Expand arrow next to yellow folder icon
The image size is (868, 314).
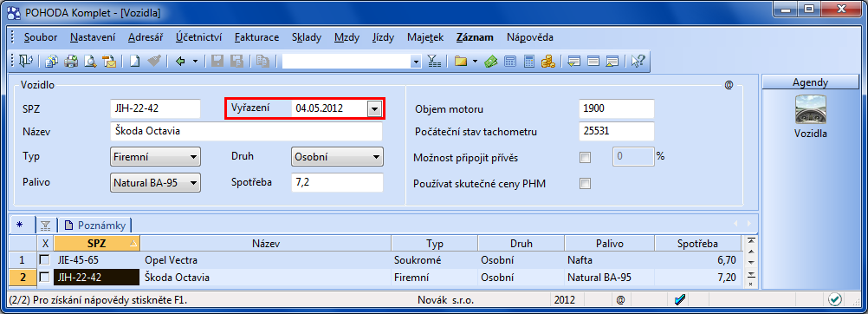click(x=475, y=62)
